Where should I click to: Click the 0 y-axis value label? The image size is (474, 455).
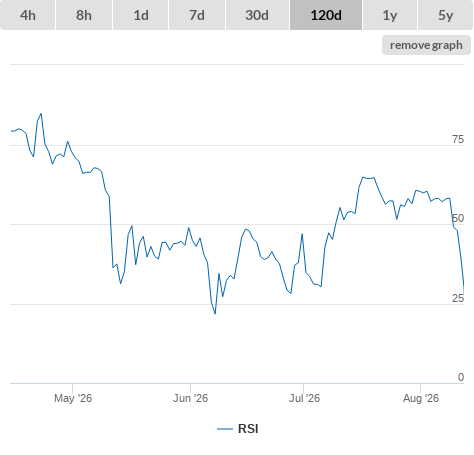(461, 377)
